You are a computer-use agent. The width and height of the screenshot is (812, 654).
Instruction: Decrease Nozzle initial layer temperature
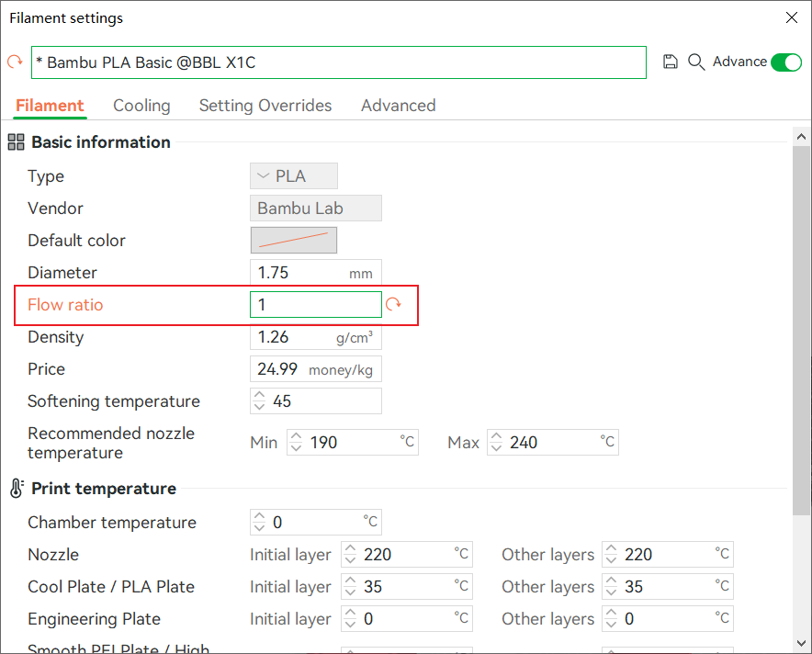point(351,560)
